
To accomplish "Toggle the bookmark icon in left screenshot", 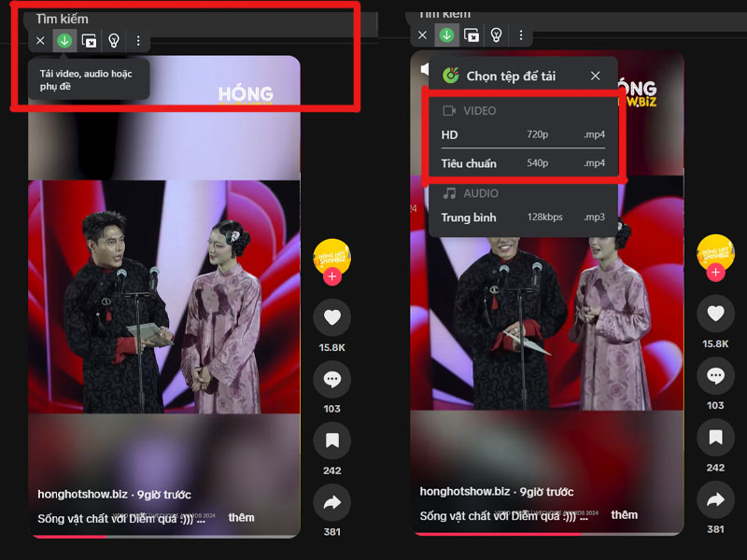I will click(x=331, y=441).
